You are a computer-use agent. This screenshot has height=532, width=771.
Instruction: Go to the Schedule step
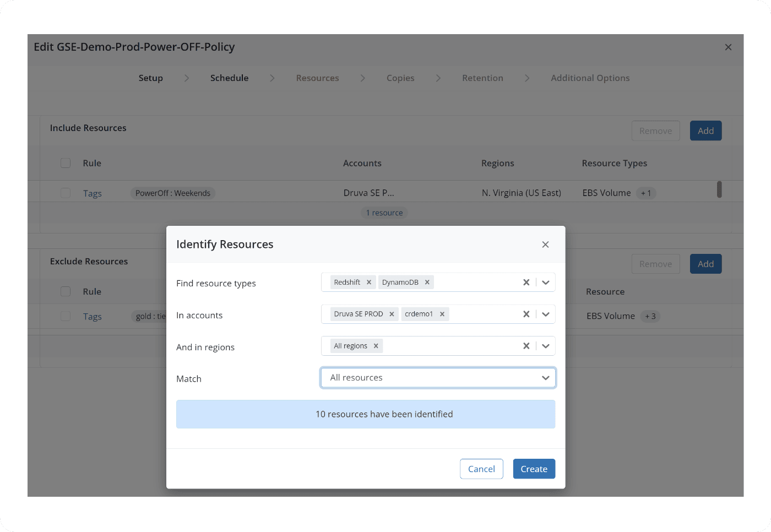pos(229,78)
